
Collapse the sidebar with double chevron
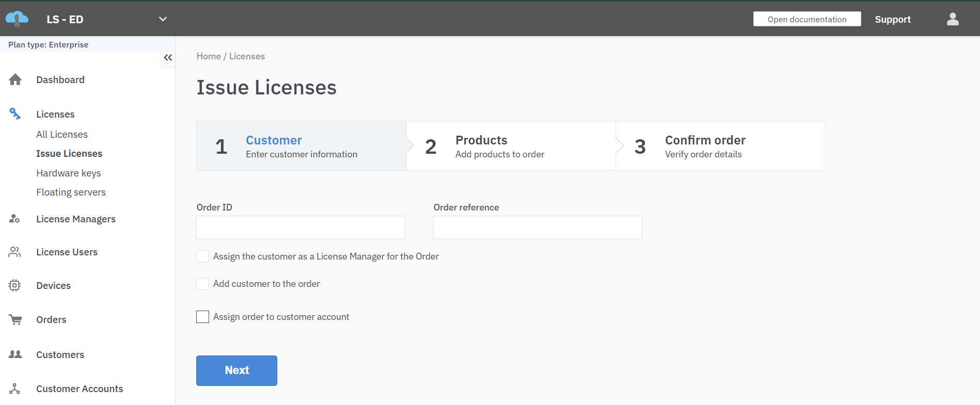click(168, 58)
